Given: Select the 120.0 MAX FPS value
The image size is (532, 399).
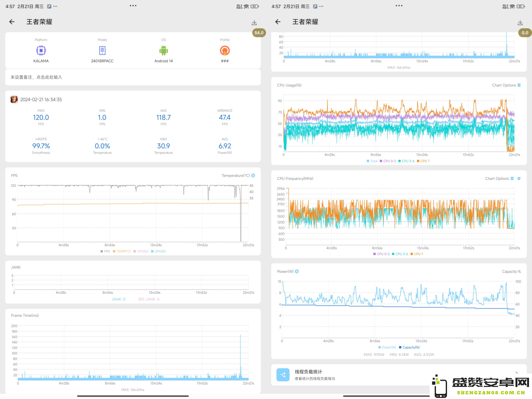Looking at the screenshot, I should (x=41, y=118).
